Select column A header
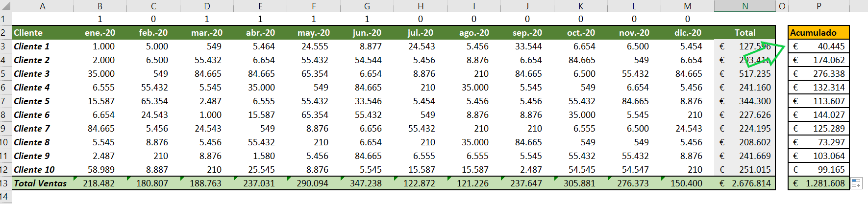Viewport: 868px width, 204px height. coord(43,6)
